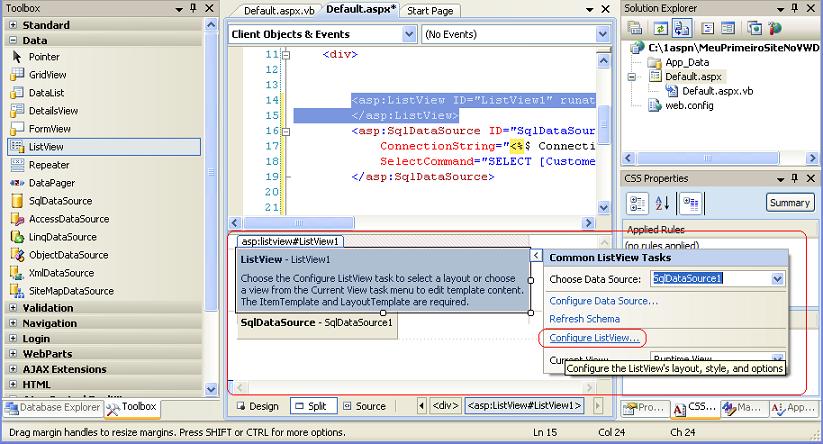
Task: Collapse the Default.aspx tree node
Action: 632,76
